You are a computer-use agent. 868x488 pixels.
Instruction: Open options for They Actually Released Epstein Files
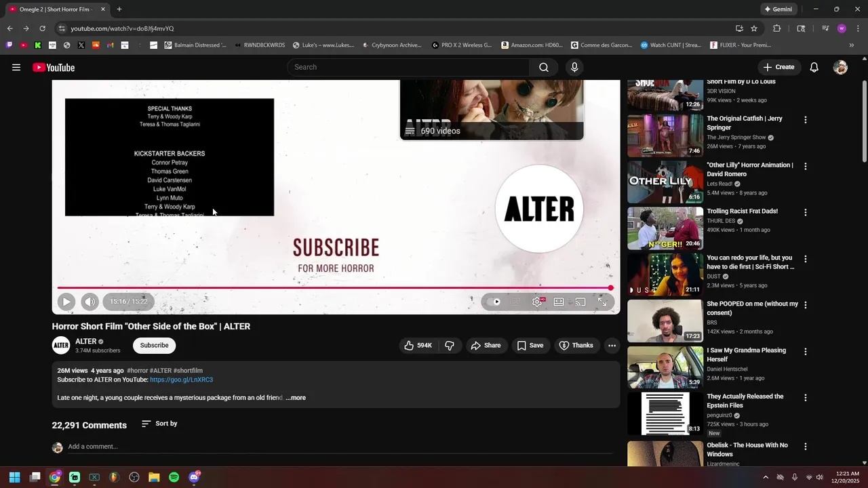tap(806, 398)
